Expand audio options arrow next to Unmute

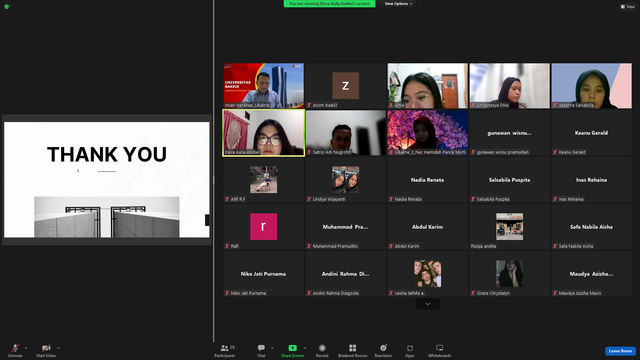(26, 348)
